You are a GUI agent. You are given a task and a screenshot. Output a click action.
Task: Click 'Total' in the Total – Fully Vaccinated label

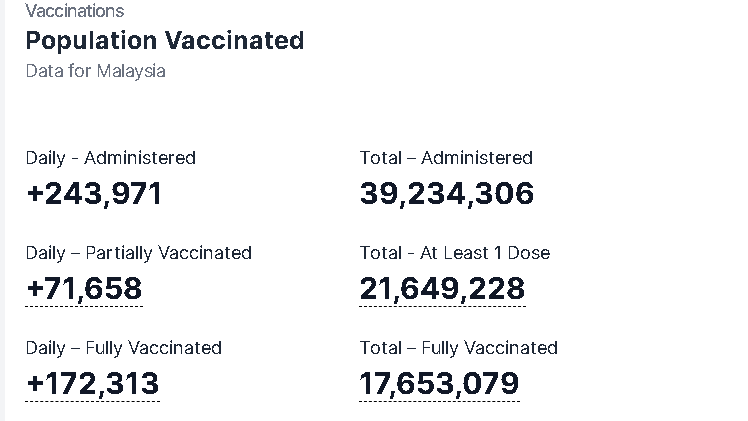point(379,348)
